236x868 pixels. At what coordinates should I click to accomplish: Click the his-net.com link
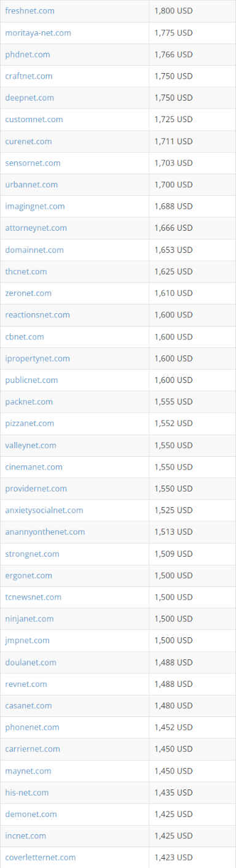[27, 792]
